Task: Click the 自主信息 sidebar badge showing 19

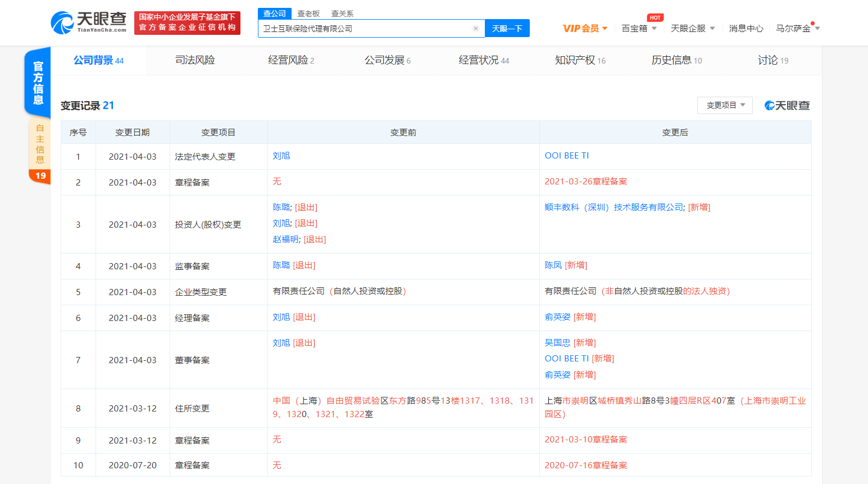Action: (x=39, y=176)
